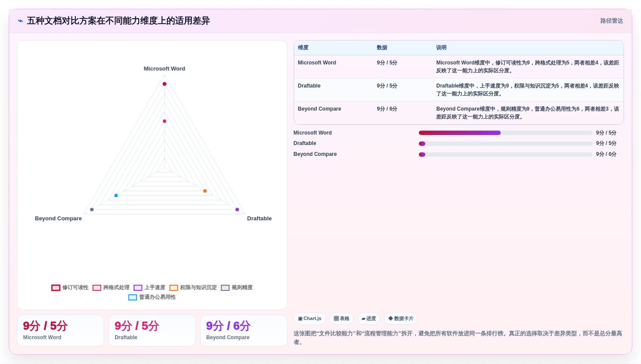This screenshot has height=364, width=641.
Task: Toggle the 跨格式处理 legend item
Action: [x=111, y=287]
